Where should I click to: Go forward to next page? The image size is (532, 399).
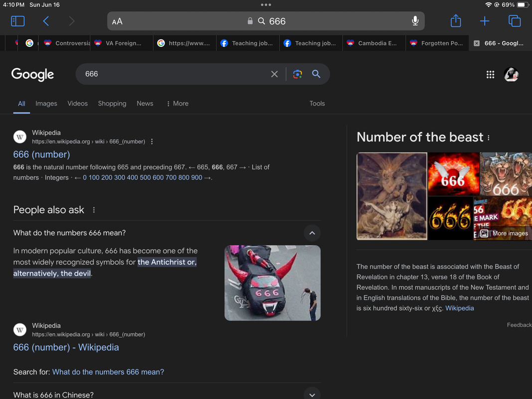(72, 21)
